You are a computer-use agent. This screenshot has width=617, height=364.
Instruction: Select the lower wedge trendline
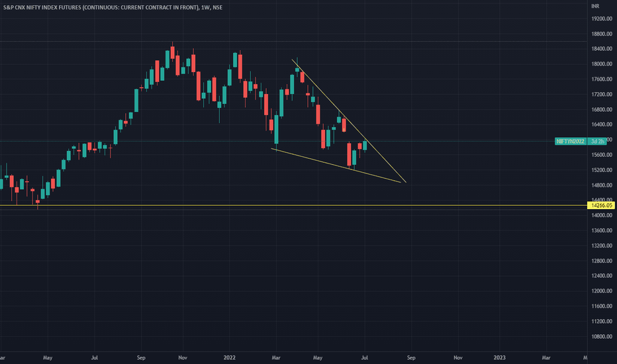coord(336,165)
